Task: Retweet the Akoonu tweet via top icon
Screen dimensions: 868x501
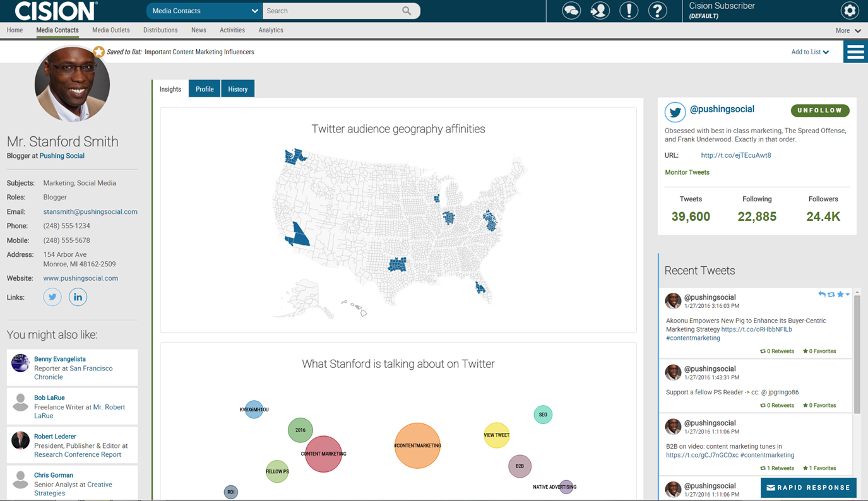Action: point(831,294)
